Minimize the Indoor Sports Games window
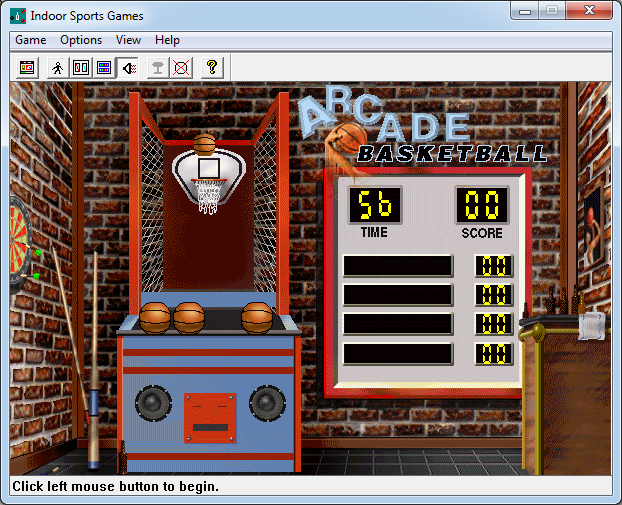Viewport: 622px width, 505px height. click(524, 11)
